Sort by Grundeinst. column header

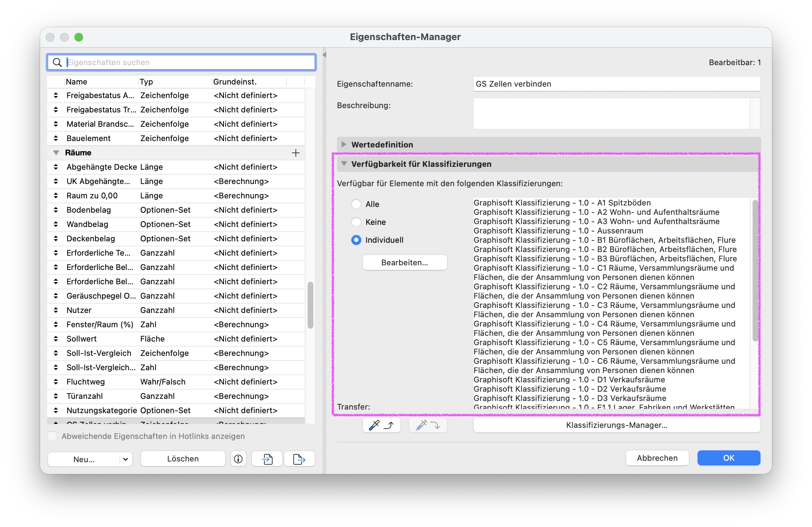[x=249, y=82]
